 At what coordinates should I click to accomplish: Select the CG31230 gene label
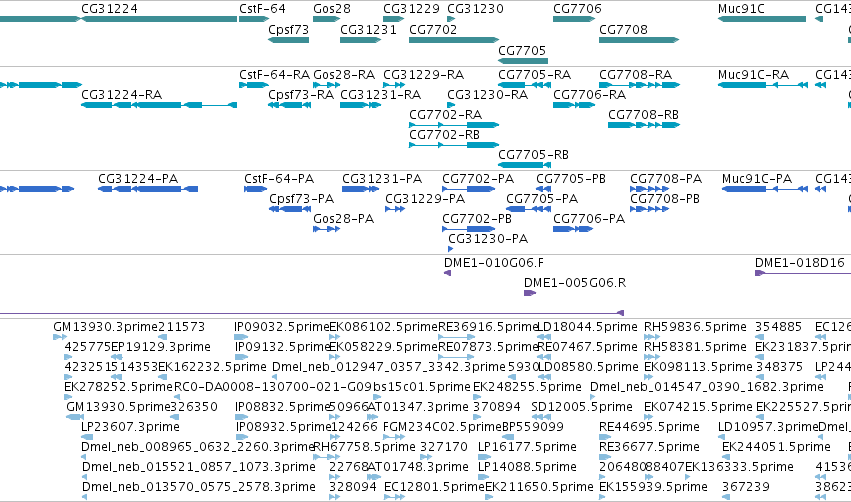coord(475,9)
